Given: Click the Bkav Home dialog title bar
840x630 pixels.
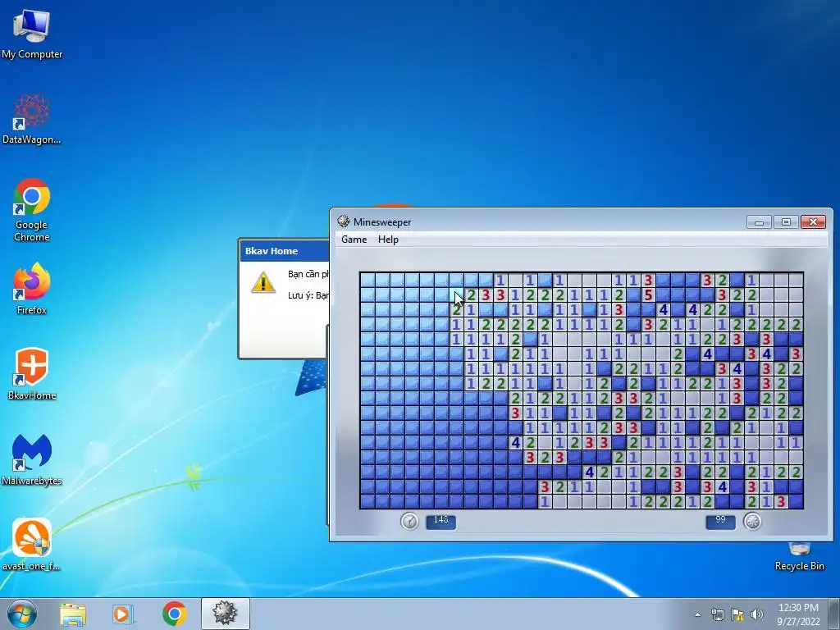Looking at the screenshot, I should 285,251.
